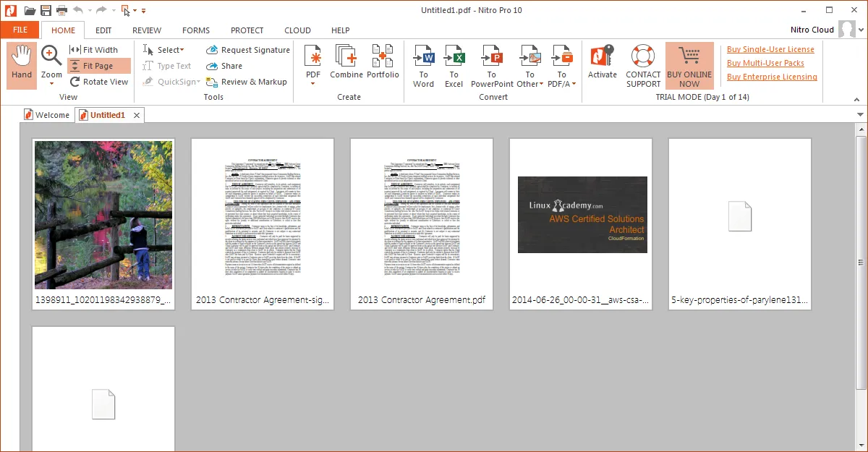Switch to the Welcome tab
This screenshot has height=452, width=868.
[x=47, y=114]
